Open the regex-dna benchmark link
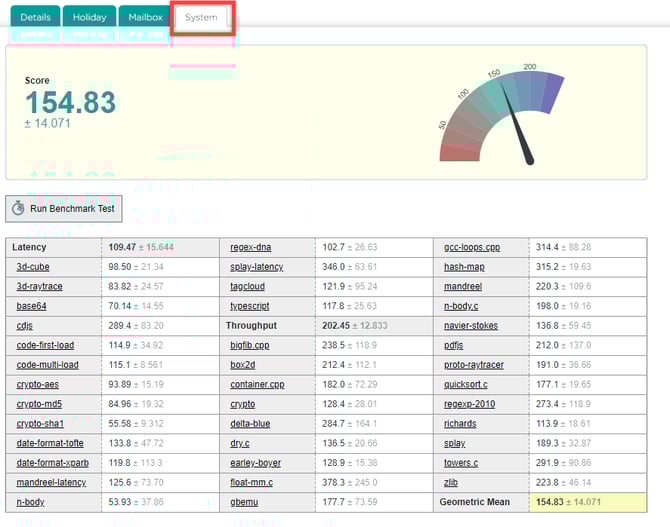This screenshot has width=670, height=527. click(250, 247)
